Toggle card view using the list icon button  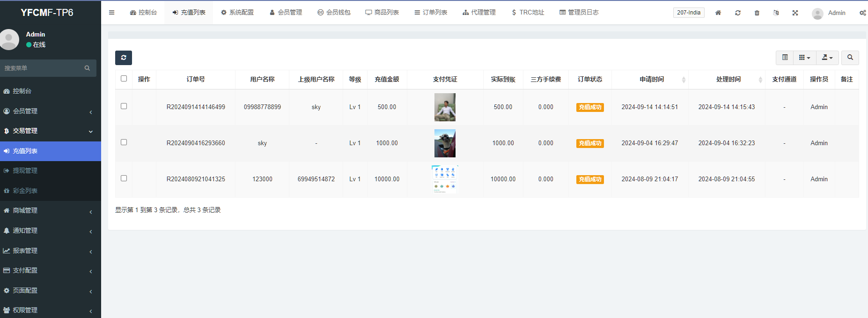point(785,58)
